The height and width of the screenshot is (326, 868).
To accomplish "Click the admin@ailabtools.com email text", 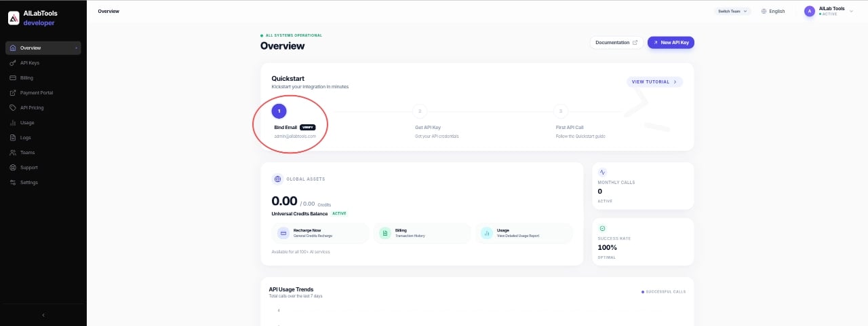I will click(295, 137).
